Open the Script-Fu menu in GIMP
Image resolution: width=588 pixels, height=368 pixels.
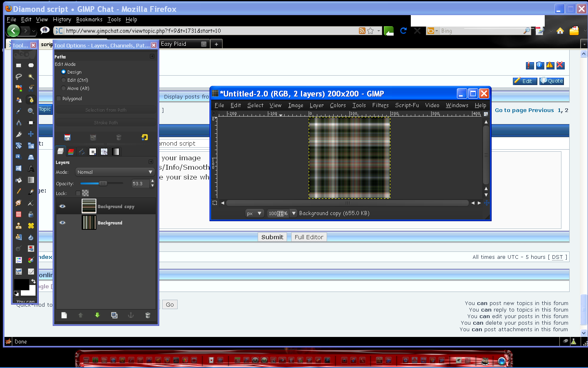click(x=407, y=105)
